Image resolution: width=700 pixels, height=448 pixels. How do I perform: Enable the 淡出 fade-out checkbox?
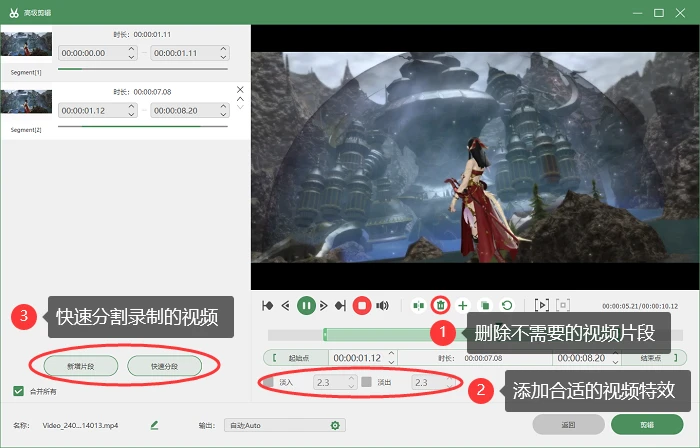(x=367, y=382)
